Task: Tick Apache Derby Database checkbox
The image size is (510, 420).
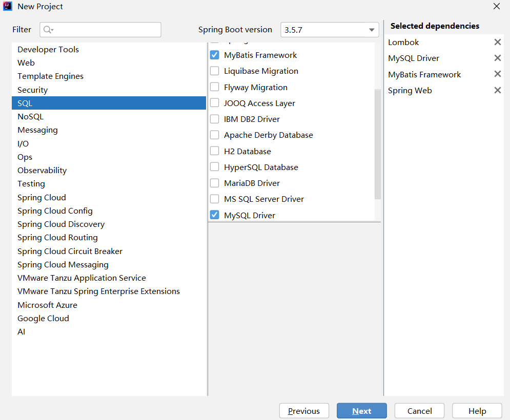Action: (214, 135)
